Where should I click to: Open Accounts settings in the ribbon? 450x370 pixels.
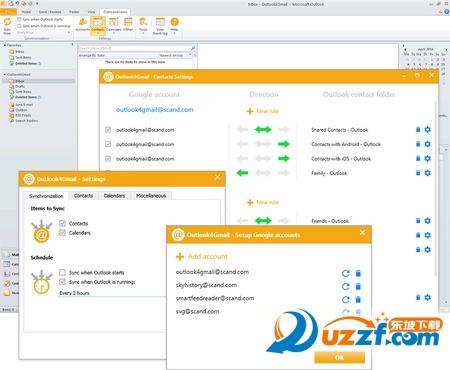point(82,24)
